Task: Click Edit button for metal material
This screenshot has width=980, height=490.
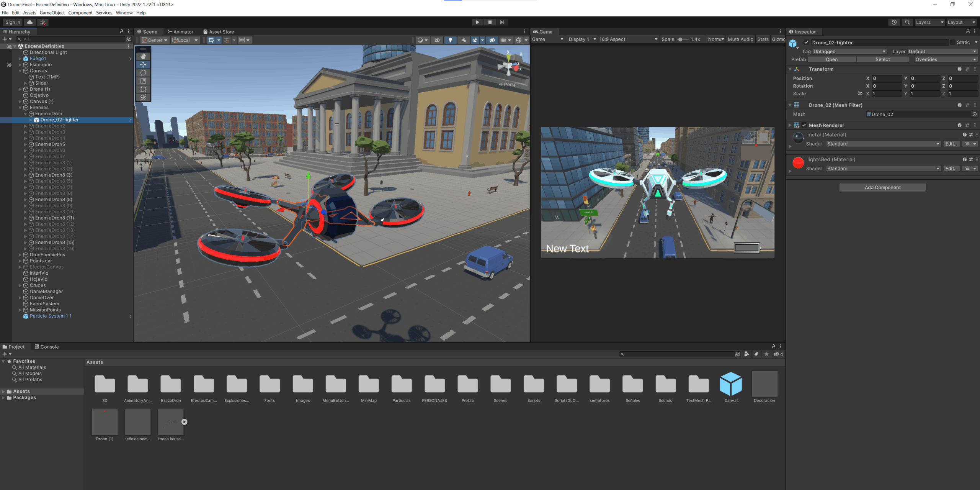Action: (951, 144)
